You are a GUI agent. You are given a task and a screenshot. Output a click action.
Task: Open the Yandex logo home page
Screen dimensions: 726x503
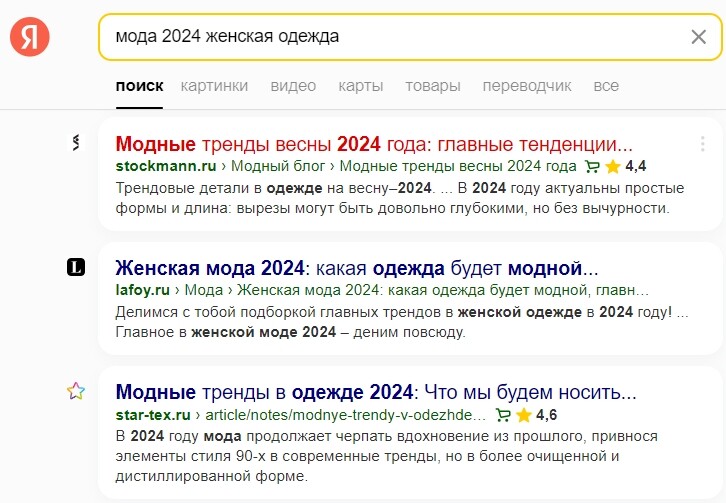tap(30, 37)
